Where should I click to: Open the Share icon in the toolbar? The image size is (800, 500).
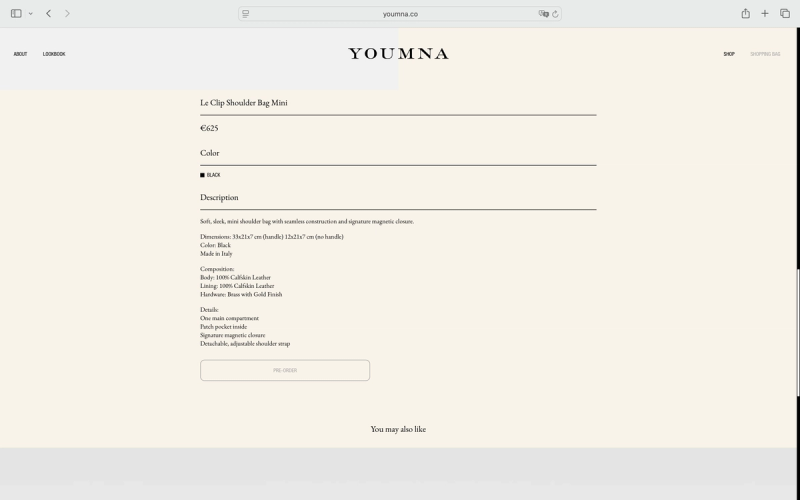(745, 13)
